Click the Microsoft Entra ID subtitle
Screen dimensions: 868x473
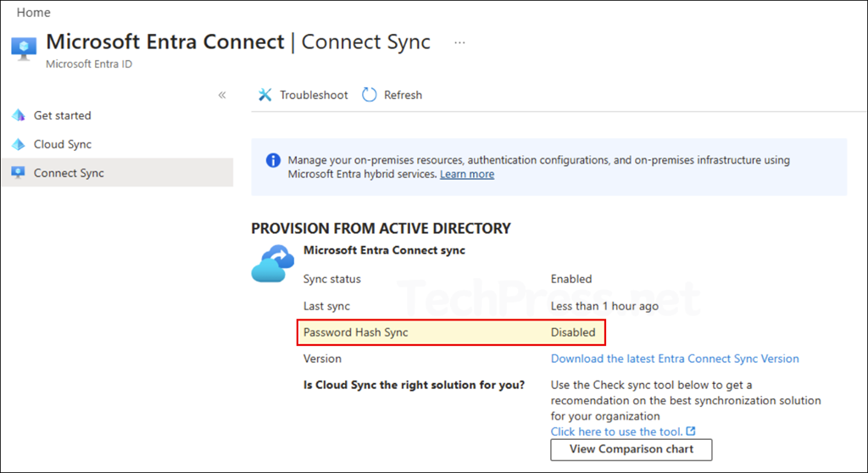coord(89,64)
